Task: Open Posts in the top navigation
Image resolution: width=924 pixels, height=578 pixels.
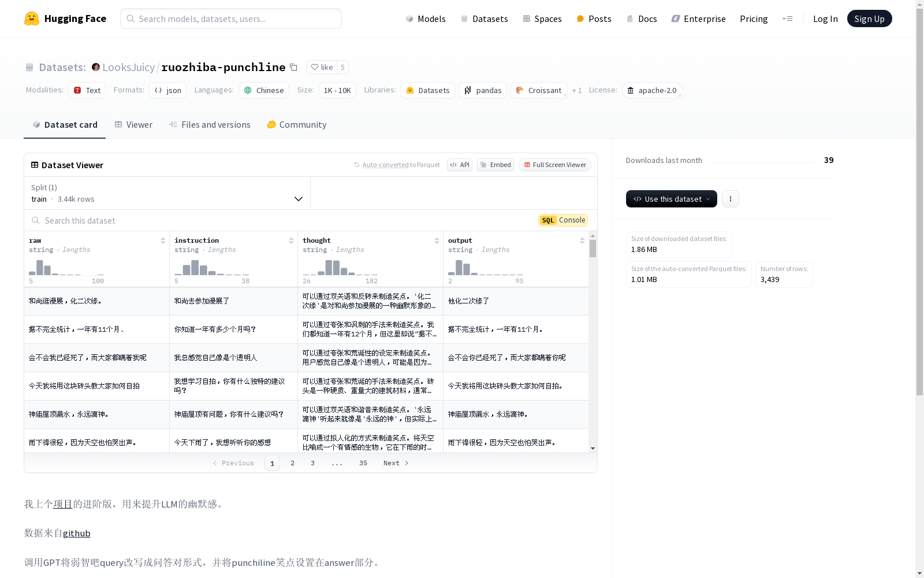Action: coord(594,18)
